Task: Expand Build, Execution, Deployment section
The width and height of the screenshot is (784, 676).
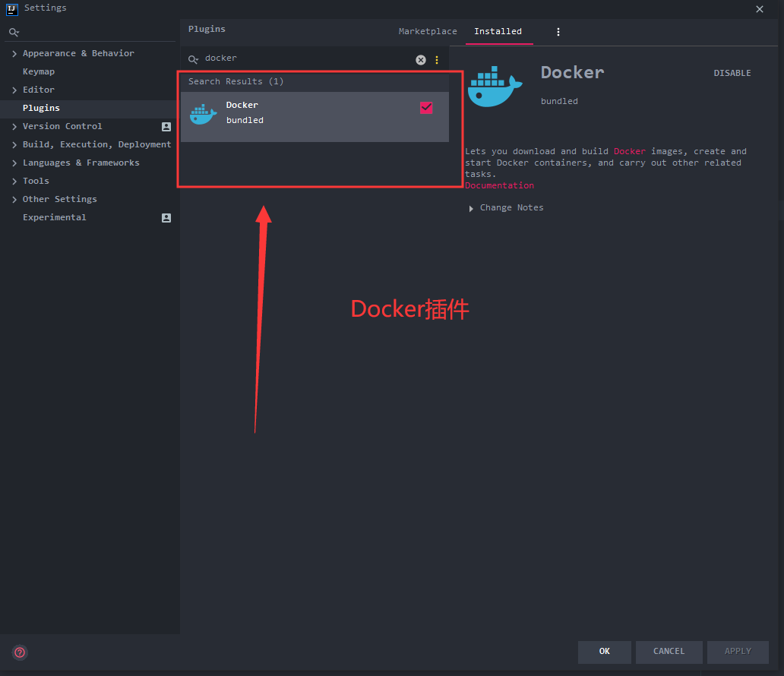Action: tap(14, 144)
